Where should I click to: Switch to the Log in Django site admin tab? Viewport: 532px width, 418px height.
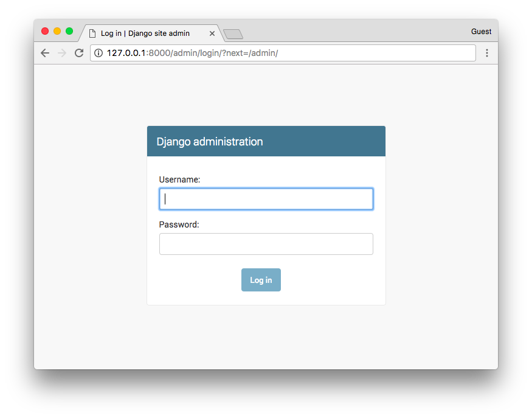tap(146, 33)
